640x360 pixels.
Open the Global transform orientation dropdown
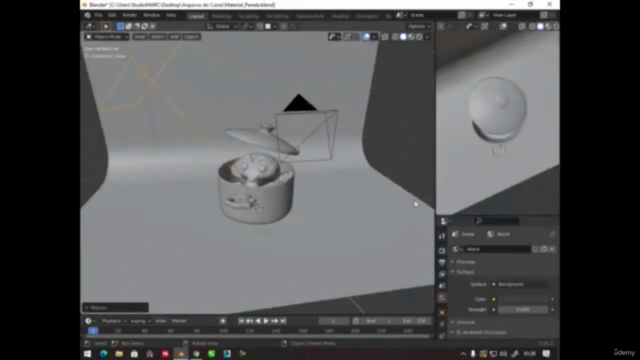point(222,26)
